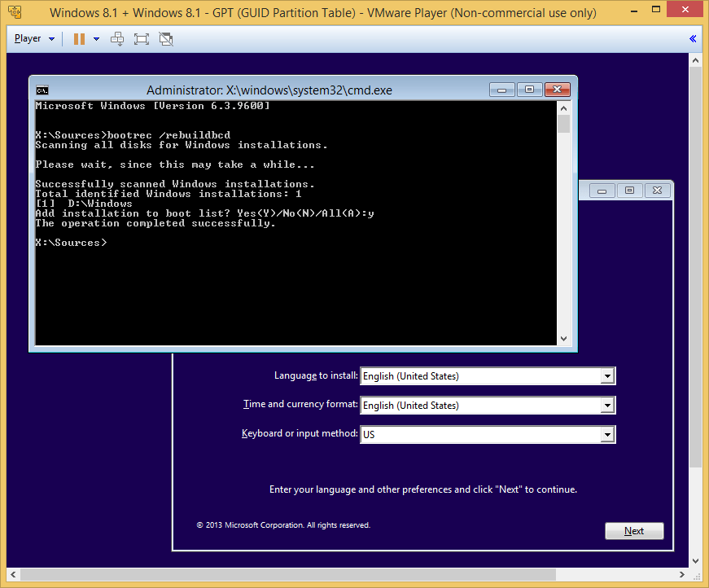Image resolution: width=709 pixels, height=588 pixels.
Task: Click the pause virtual machine icon
Action: click(79, 38)
